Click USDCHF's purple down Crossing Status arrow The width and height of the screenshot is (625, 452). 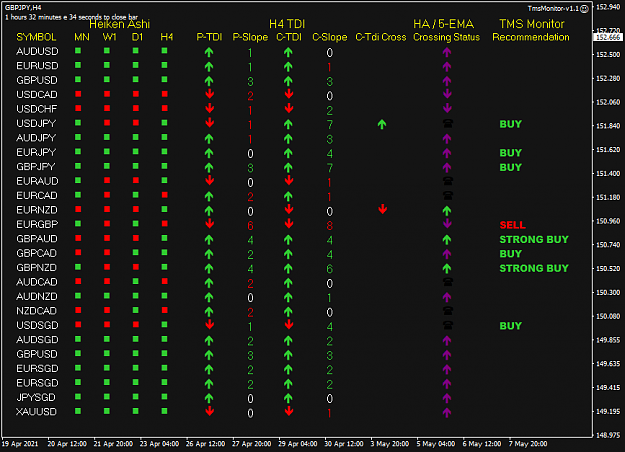point(447,108)
